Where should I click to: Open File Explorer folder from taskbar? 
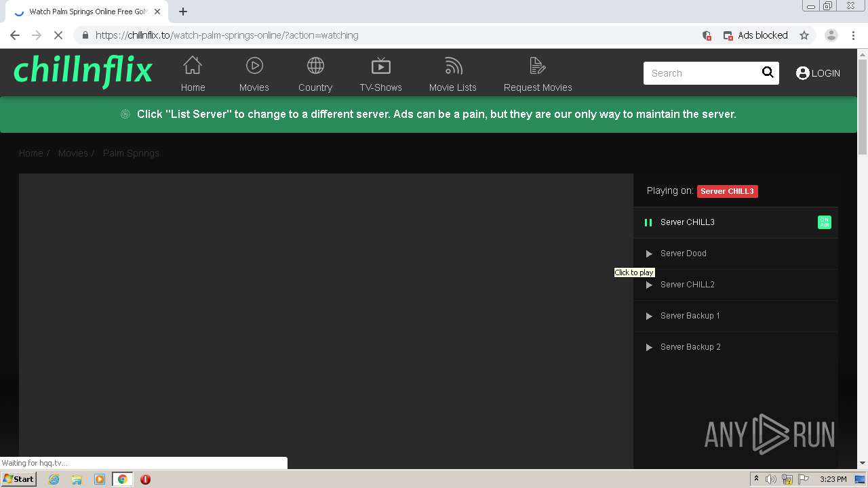click(77, 479)
